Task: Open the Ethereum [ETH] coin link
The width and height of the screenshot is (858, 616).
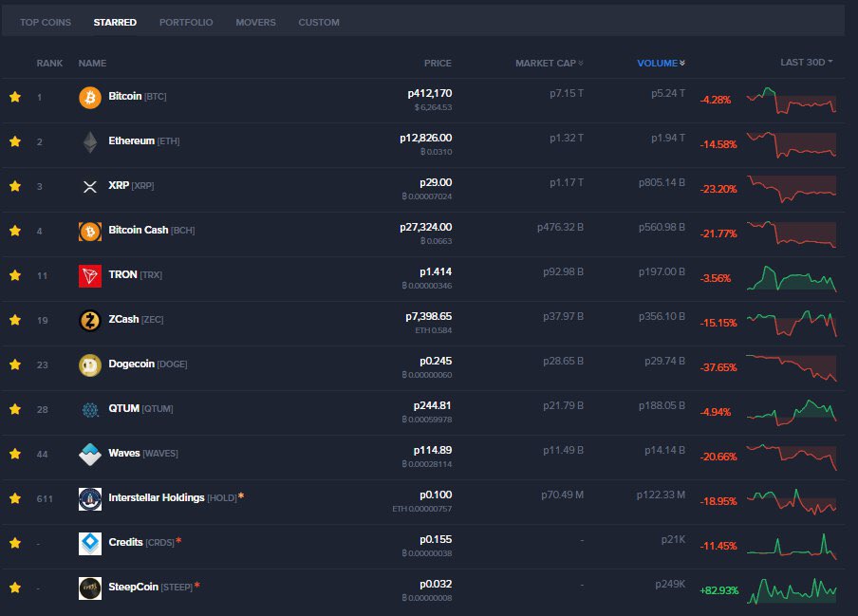Action: click(x=144, y=141)
